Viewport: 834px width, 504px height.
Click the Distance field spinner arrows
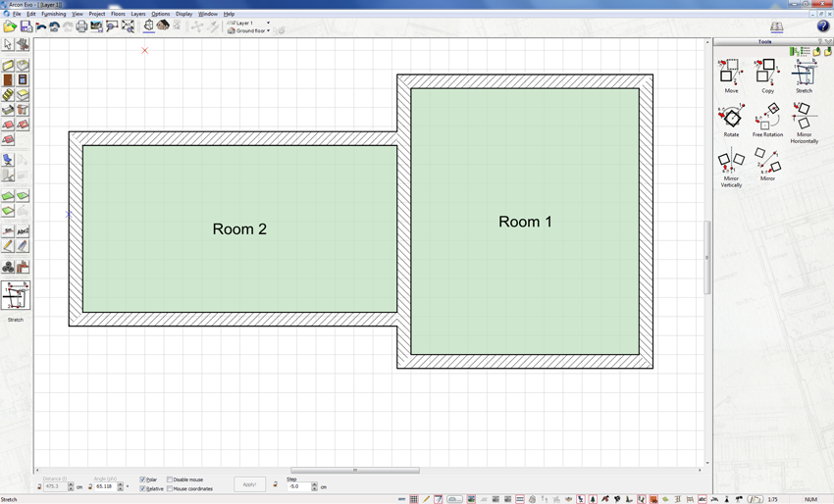point(71,486)
